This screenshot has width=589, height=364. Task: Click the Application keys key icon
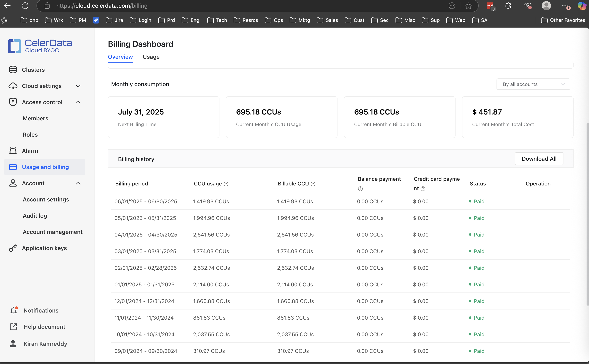point(13,248)
